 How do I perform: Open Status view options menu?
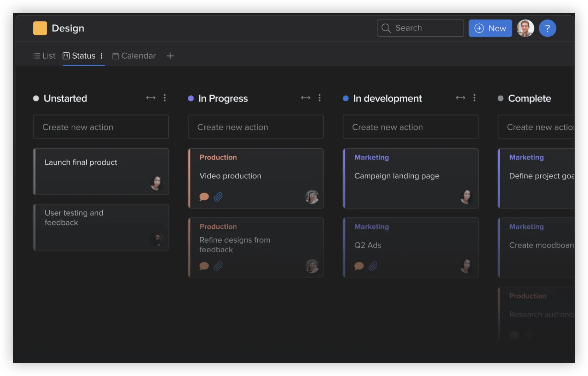(x=102, y=56)
